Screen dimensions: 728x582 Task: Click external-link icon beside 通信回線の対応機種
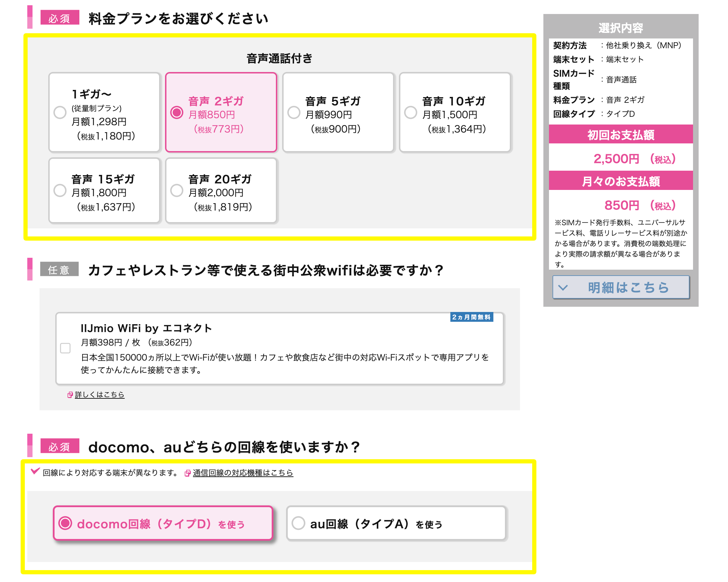tap(188, 473)
